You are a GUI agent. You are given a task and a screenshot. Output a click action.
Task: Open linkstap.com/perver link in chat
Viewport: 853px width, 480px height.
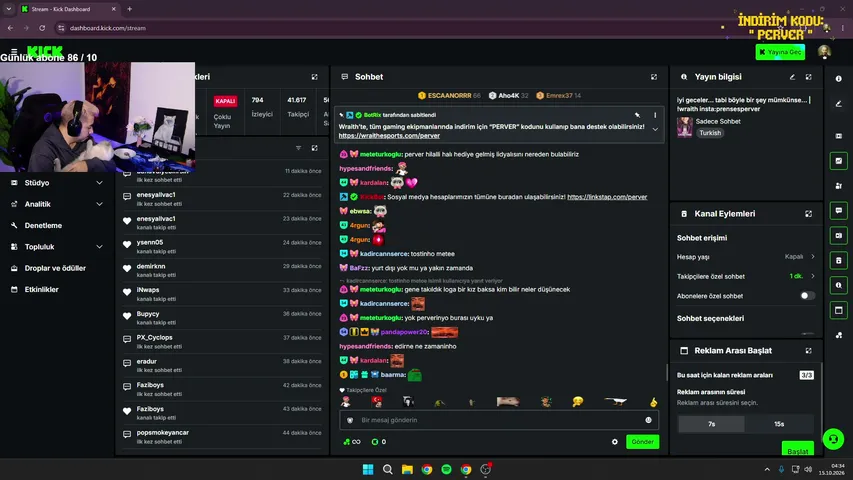point(607,197)
